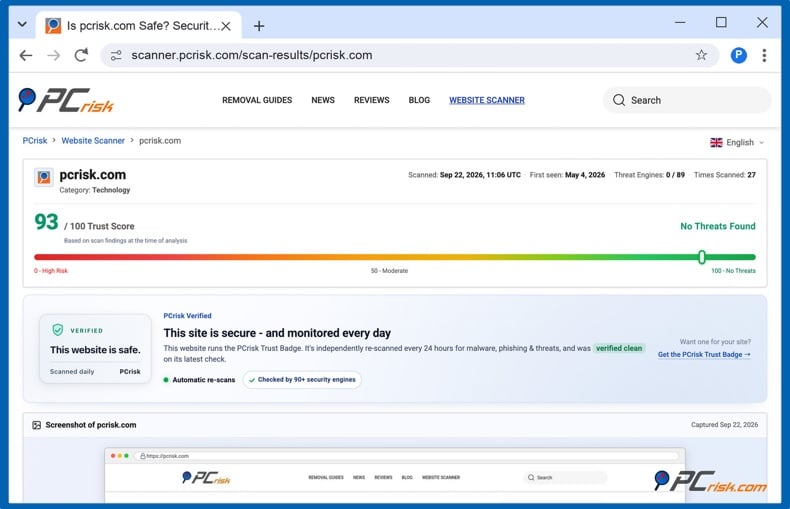
Task: Open the Chrome profile avatar
Action: [739, 55]
